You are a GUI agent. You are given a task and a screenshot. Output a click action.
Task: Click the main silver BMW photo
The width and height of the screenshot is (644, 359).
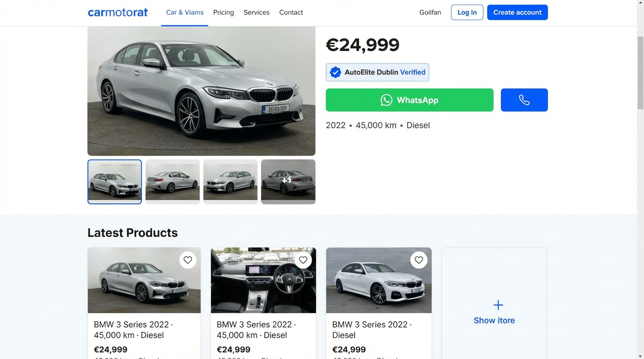pyautogui.click(x=201, y=90)
